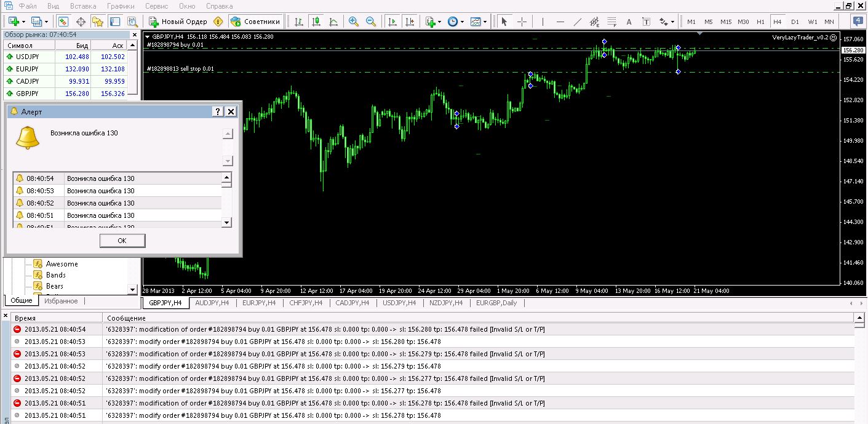Toggle the Chart Shift icon

409,22
